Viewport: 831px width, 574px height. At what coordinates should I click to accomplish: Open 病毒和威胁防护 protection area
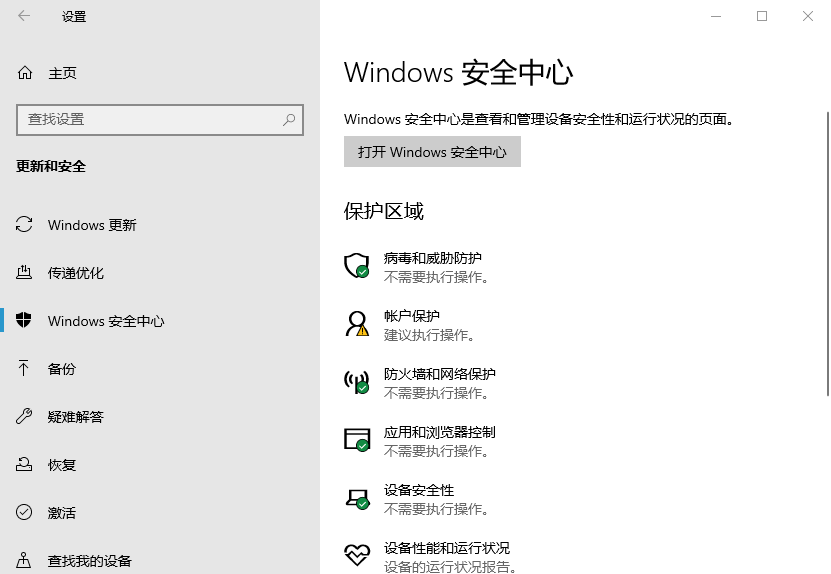[417, 267]
